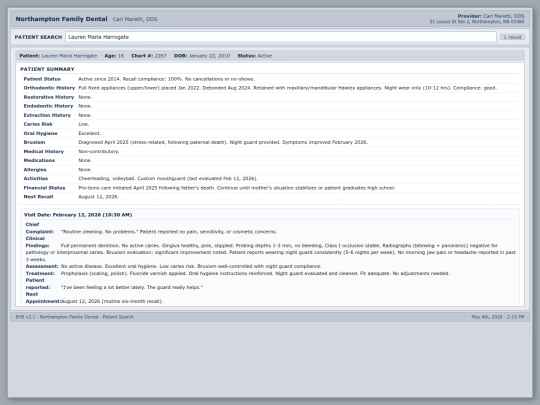Click the 'Low.' caries risk value
The height and width of the screenshot is (405, 540).
click(x=84, y=124)
